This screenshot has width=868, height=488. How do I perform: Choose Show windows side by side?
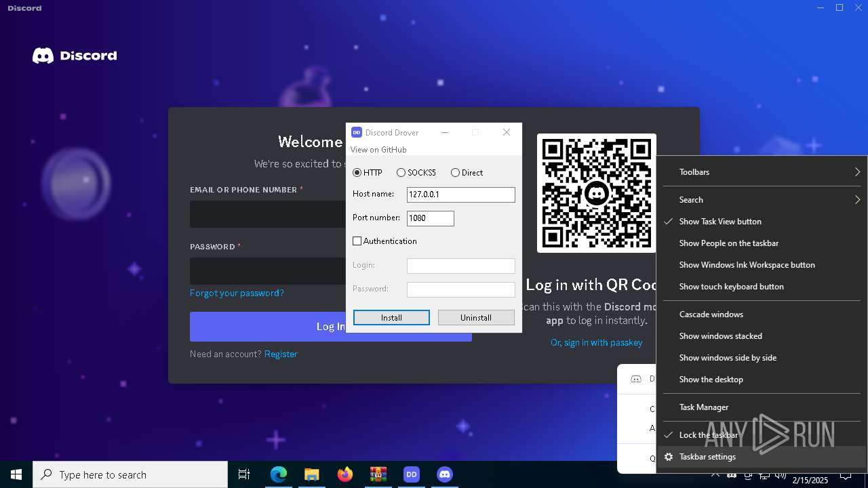762,358
